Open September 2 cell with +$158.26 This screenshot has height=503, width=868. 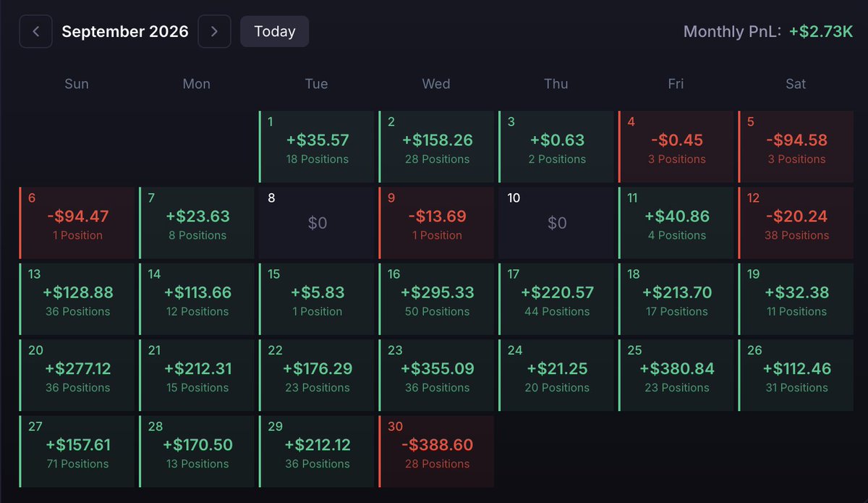[x=436, y=146]
